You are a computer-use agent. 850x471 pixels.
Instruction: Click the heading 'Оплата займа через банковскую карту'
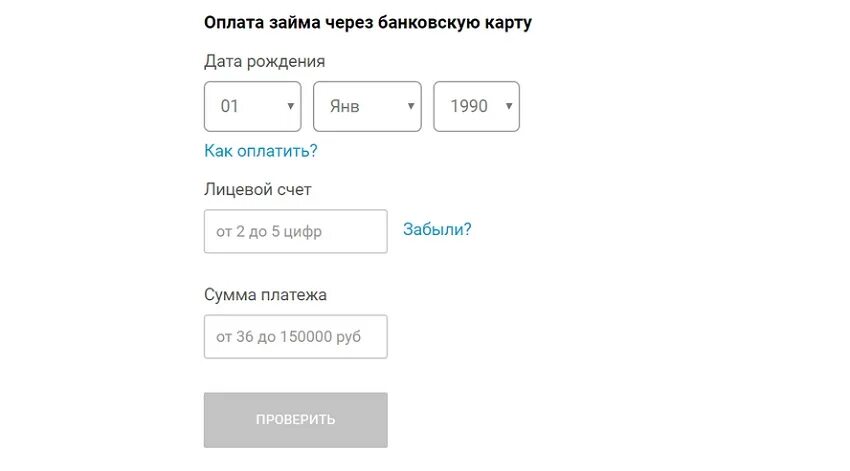tap(368, 23)
